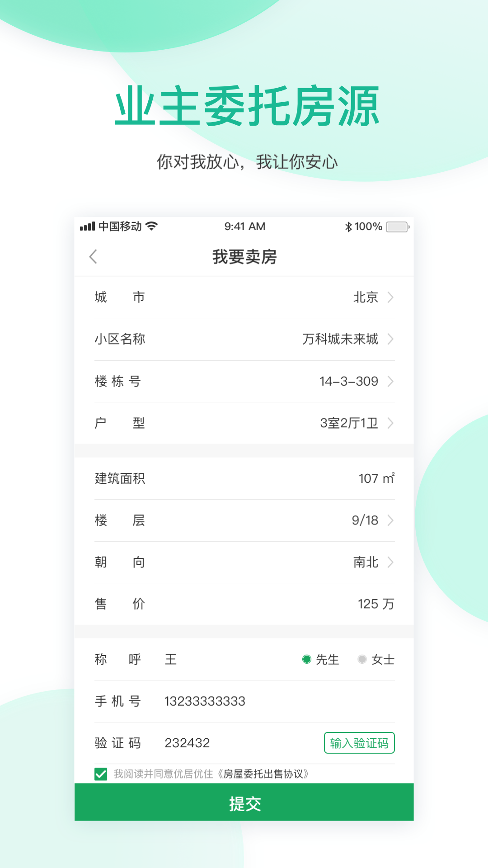Tap the 楼栋号 label
This screenshot has width=488, height=868.
(x=117, y=381)
